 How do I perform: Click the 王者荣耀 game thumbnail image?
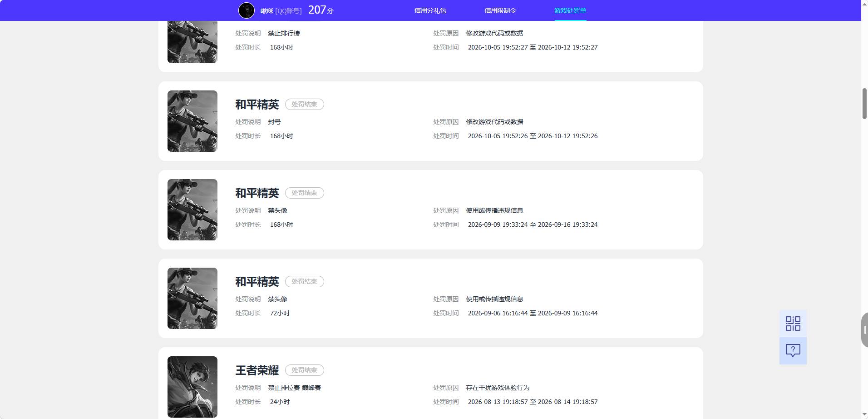[x=192, y=387]
